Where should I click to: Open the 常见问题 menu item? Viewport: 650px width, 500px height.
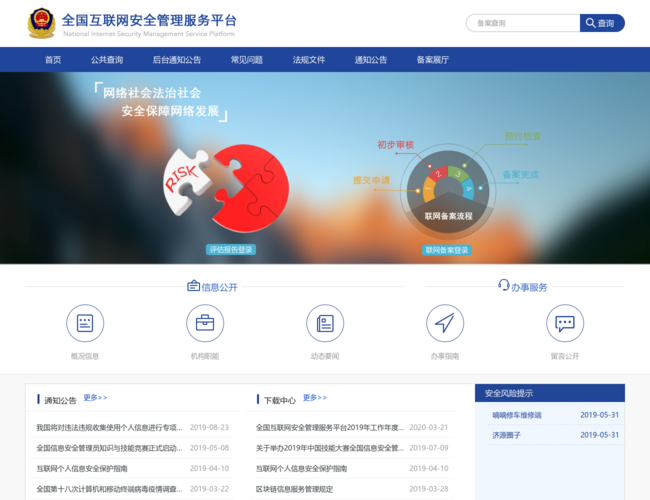tap(247, 60)
